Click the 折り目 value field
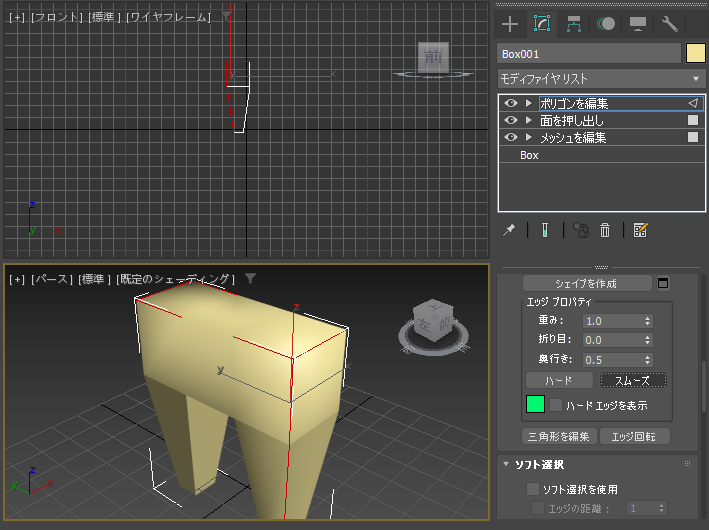709x530 pixels. point(613,340)
